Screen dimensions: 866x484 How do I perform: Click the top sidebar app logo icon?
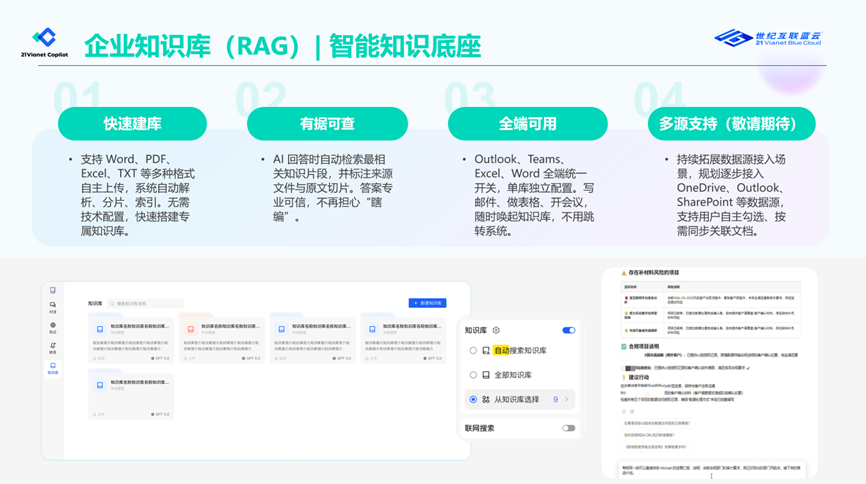53,290
